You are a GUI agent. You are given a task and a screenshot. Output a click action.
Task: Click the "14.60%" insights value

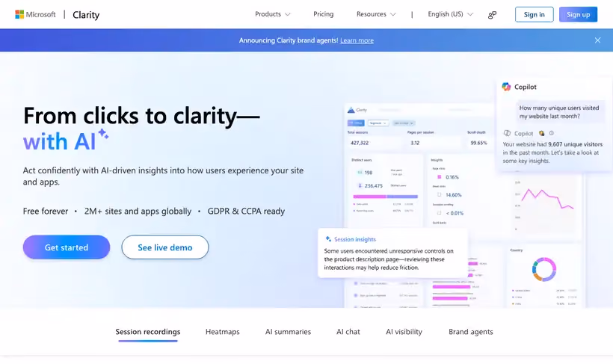pyautogui.click(x=454, y=195)
